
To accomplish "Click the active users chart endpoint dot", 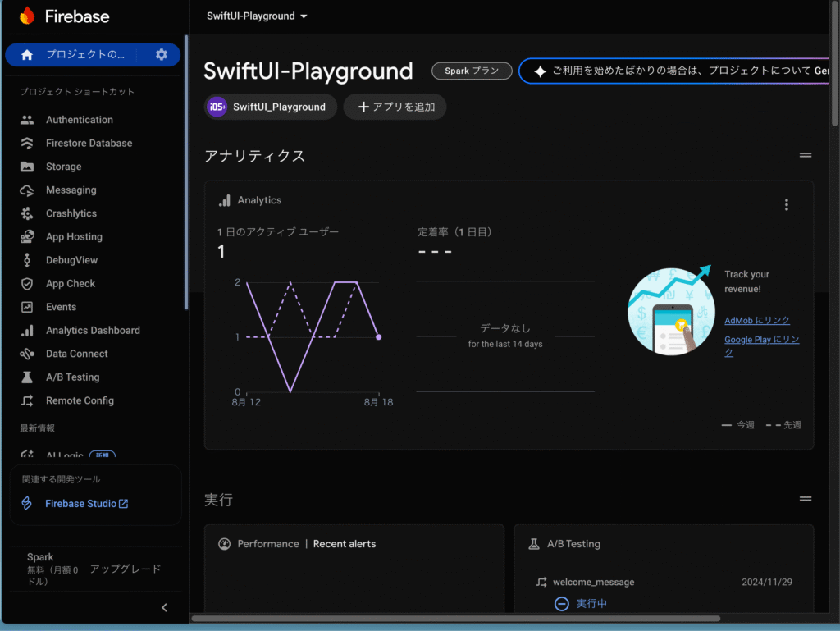I will point(379,337).
